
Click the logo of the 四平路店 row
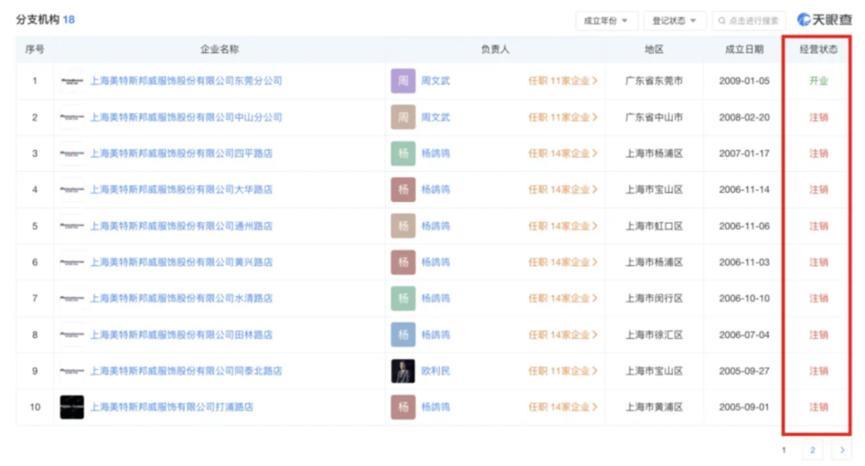72,153
